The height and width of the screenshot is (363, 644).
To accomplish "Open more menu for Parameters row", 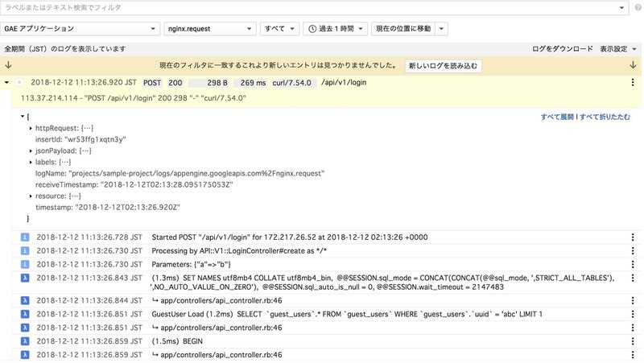I will (x=633, y=265).
